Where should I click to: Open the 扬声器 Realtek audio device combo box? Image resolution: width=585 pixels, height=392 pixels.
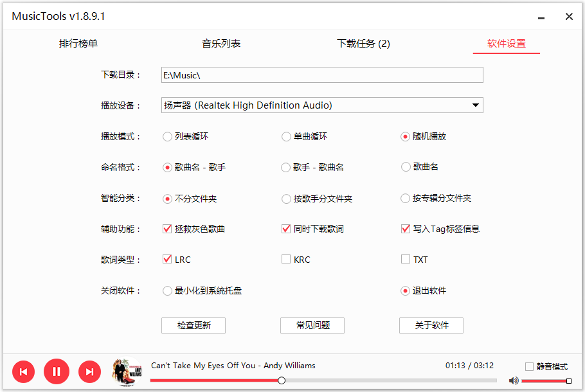315,105
